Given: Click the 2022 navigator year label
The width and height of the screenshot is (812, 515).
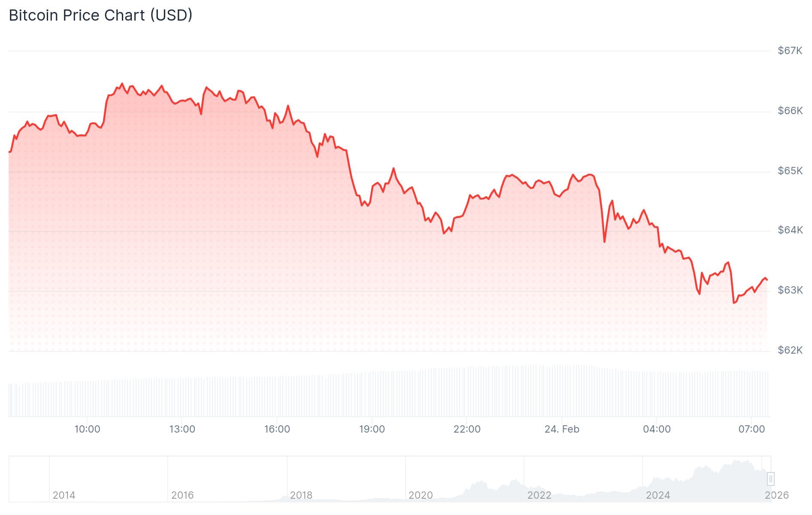Looking at the screenshot, I should coord(539,495).
